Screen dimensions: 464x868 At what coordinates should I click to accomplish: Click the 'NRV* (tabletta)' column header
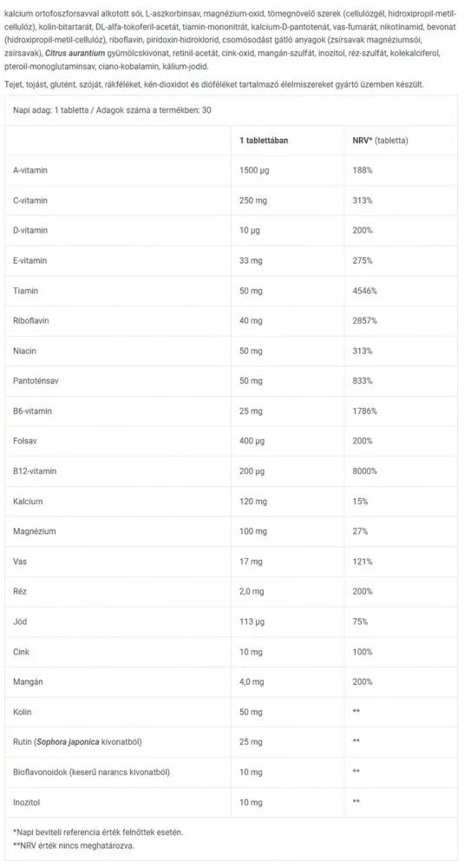(x=380, y=141)
